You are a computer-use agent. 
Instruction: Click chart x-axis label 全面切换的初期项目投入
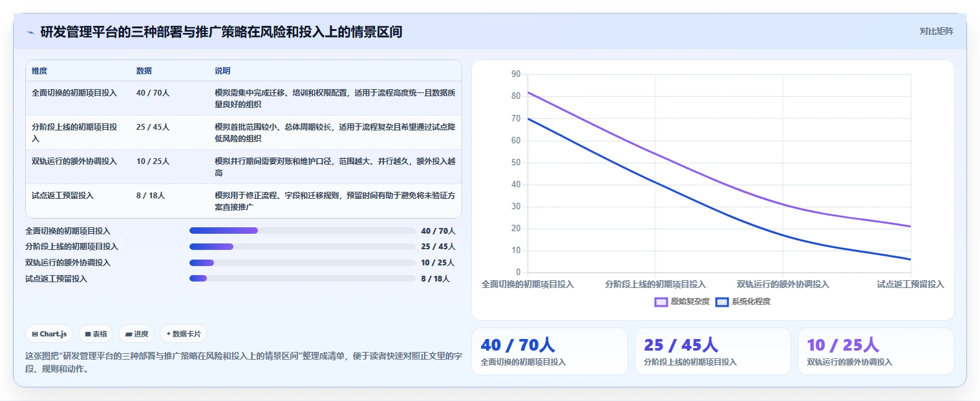[x=527, y=284]
